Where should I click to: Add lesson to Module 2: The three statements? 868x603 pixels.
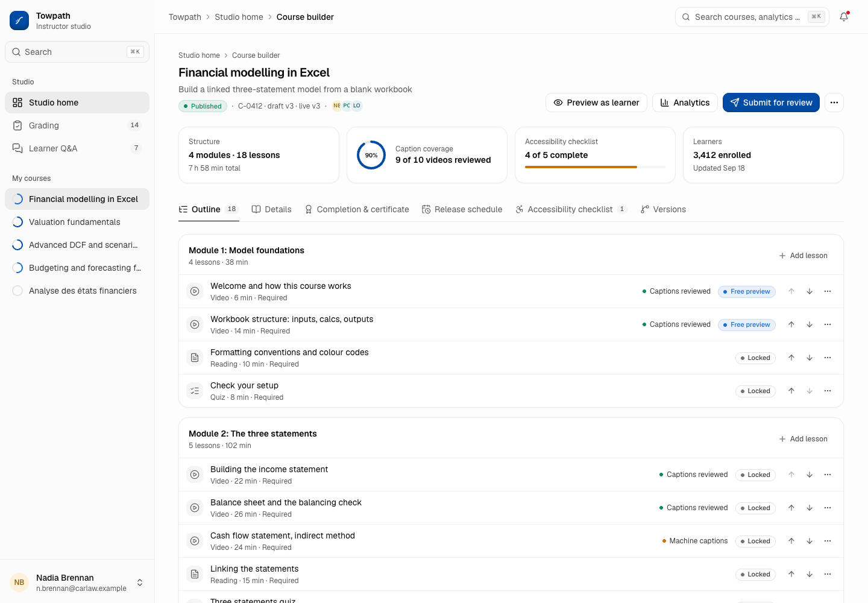[803, 439]
